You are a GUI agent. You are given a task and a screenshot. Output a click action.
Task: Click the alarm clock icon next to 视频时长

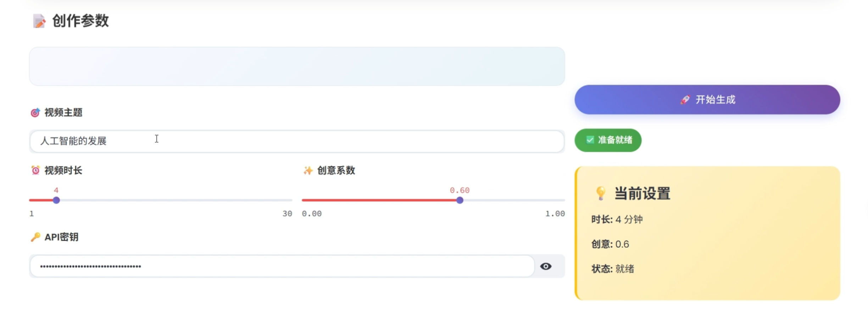pyautogui.click(x=35, y=170)
